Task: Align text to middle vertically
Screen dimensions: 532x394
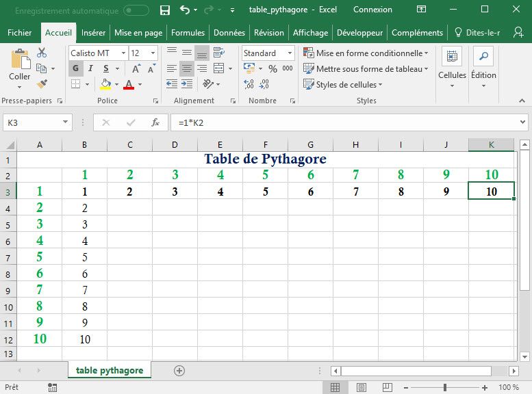Action: coord(187,53)
